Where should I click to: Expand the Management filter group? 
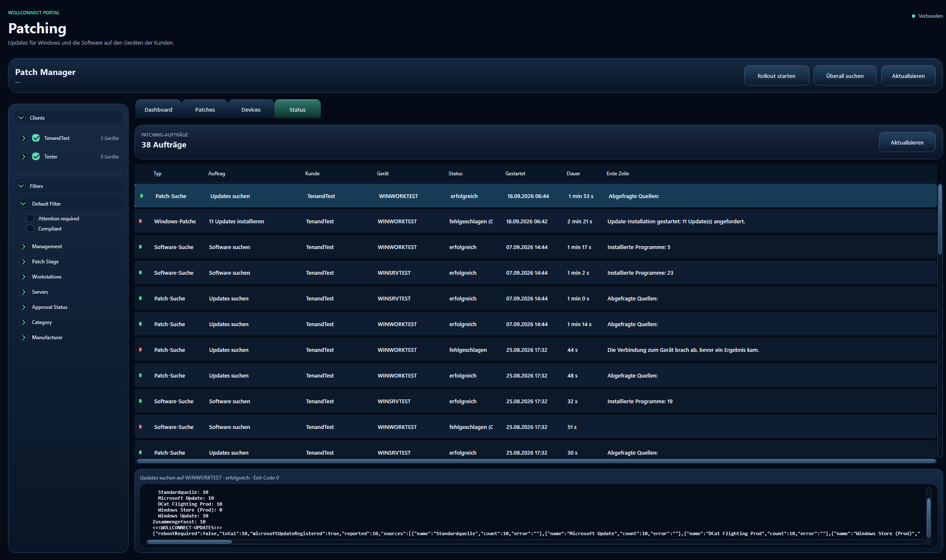tap(24, 246)
